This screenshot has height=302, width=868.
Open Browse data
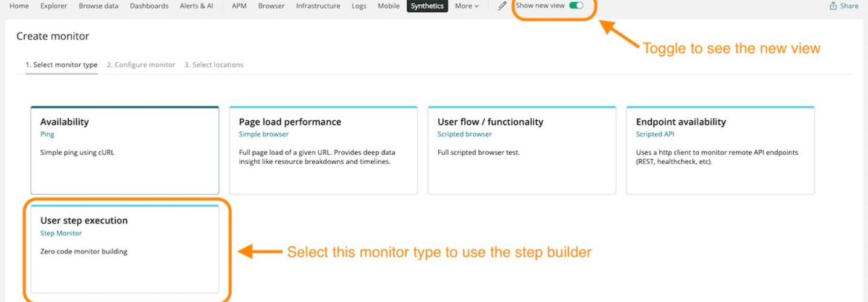pos(99,6)
